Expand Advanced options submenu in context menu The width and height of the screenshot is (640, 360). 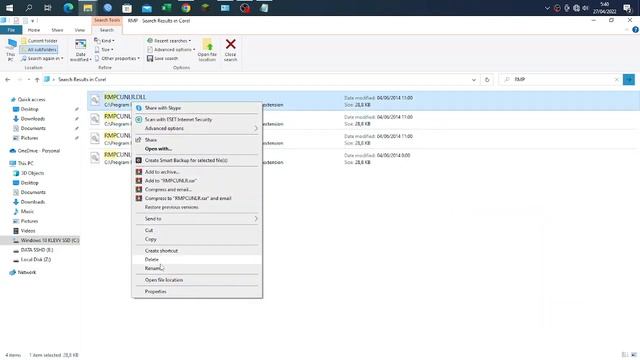(x=197, y=129)
